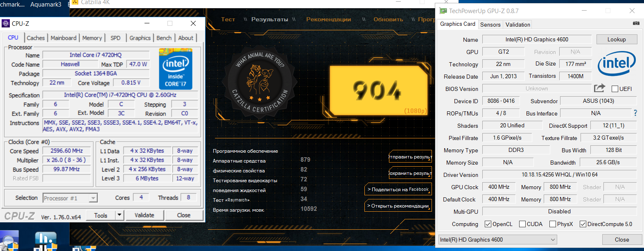644x251 pixels.
Task: Toggle the CUDA checkbox
Action: 522,224
